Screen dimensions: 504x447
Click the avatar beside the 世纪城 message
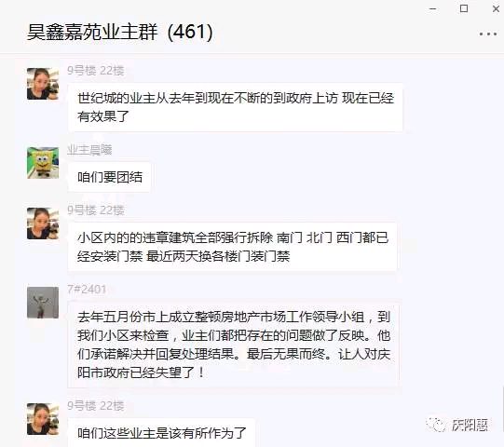pos(43,84)
